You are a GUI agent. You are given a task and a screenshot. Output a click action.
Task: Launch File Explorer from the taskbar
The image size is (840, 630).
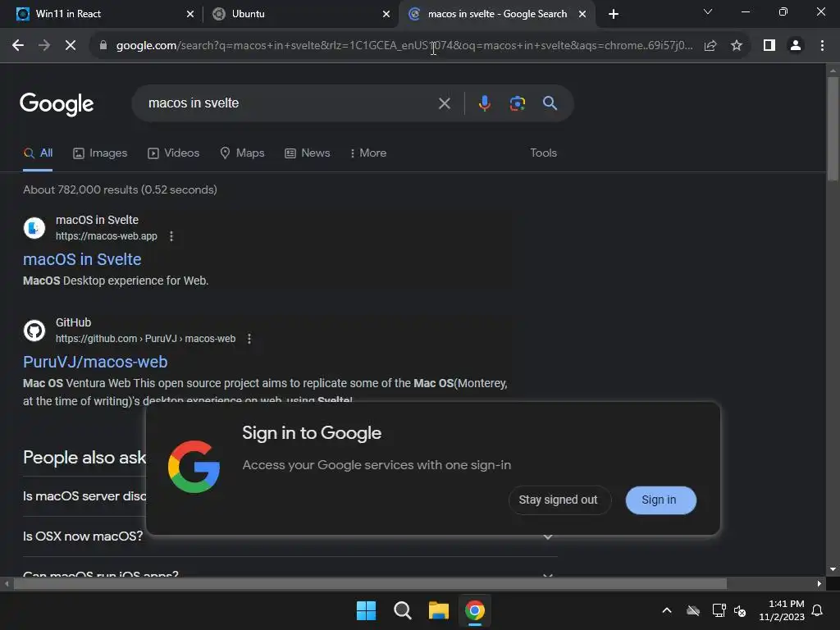coord(438,610)
